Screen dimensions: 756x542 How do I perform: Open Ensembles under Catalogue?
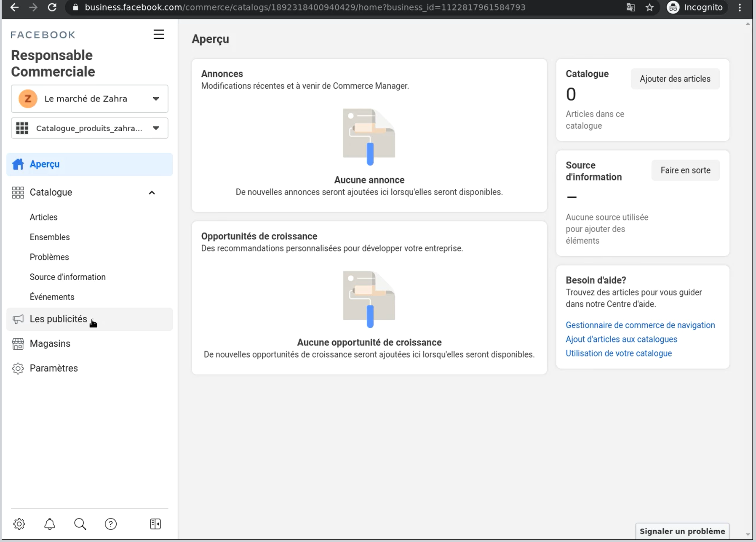point(50,237)
